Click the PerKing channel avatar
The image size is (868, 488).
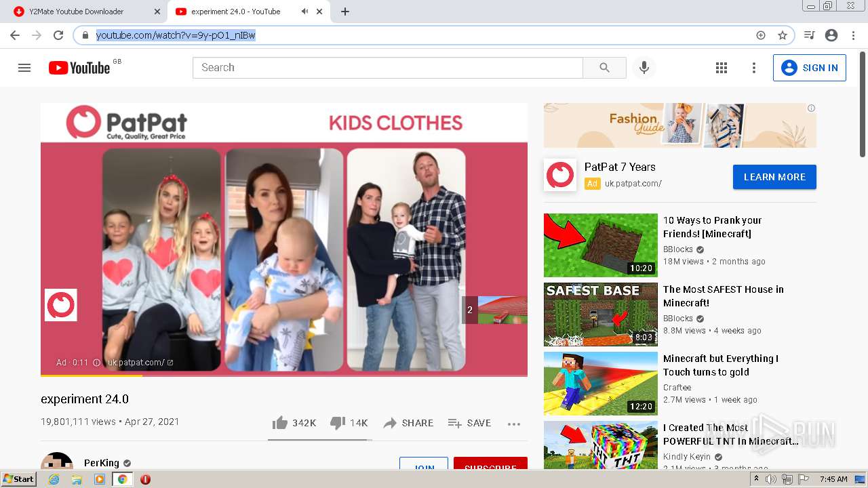coord(57,462)
